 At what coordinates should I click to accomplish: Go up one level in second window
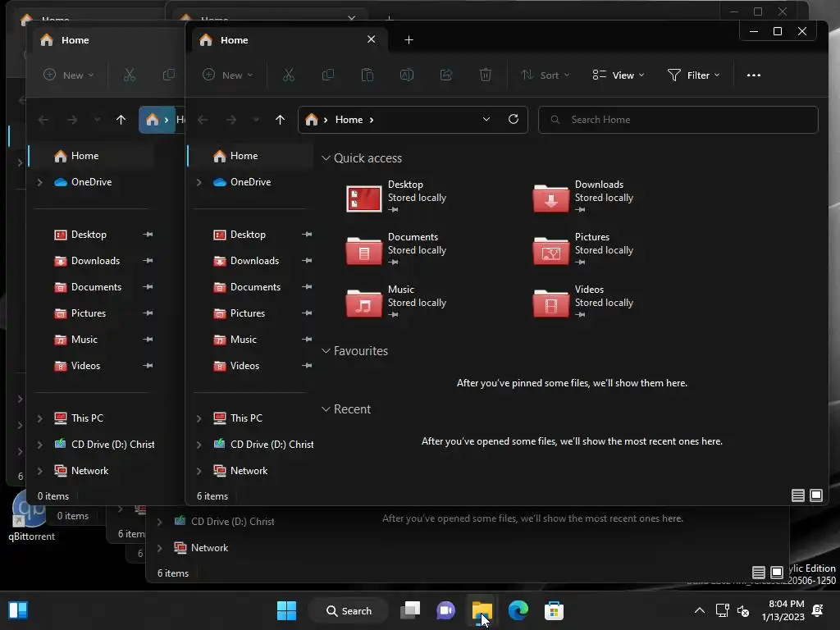coord(121,120)
